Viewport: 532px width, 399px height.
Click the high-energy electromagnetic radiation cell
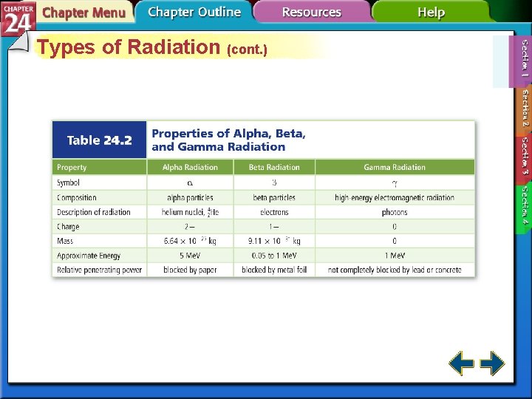coord(395,197)
